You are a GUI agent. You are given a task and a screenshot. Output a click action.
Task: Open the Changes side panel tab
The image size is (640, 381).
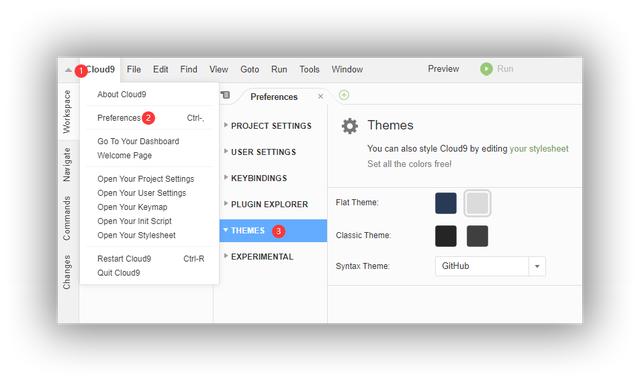(x=67, y=272)
